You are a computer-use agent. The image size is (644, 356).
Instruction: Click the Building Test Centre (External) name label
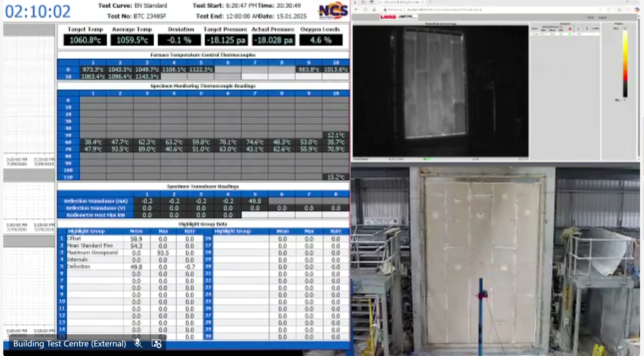[x=70, y=343]
